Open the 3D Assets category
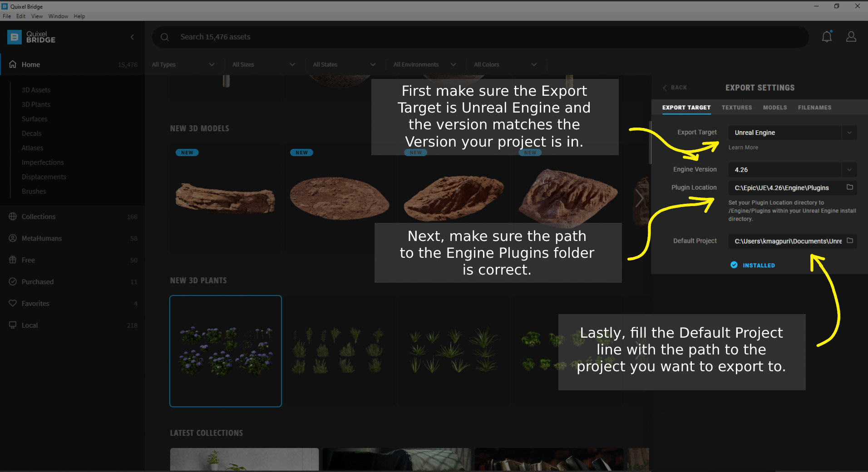Screen dimensions: 868x472 pos(36,90)
